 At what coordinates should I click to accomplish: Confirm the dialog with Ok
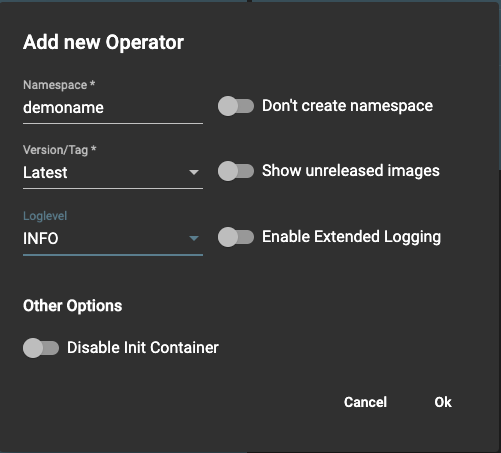coord(443,402)
